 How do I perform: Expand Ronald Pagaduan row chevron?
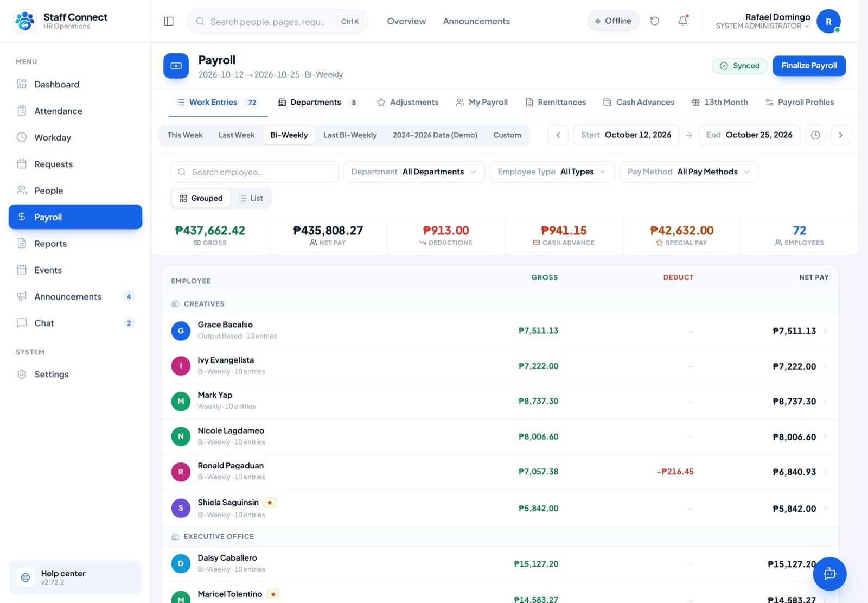pyautogui.click(x=825, y=472)
